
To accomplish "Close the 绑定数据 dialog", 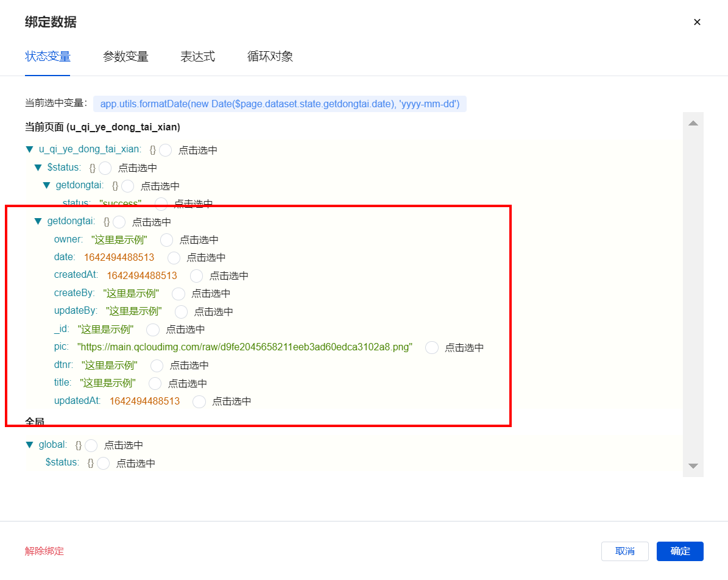I will tap(697, 22).
